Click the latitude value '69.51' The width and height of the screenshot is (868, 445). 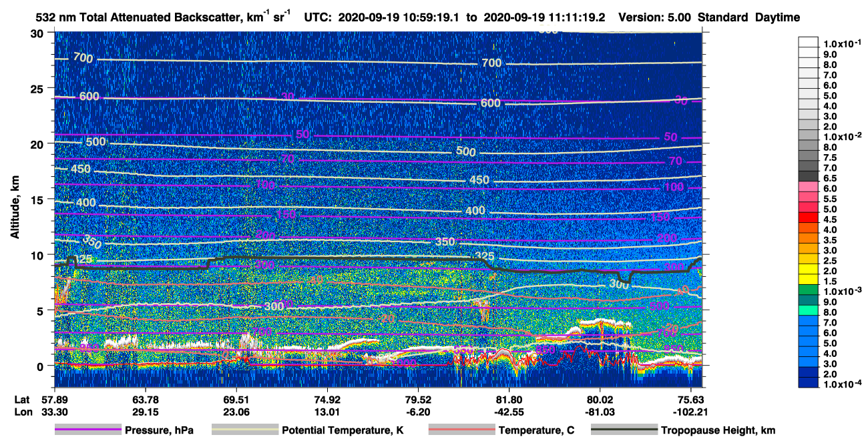[x=236, y=400]
